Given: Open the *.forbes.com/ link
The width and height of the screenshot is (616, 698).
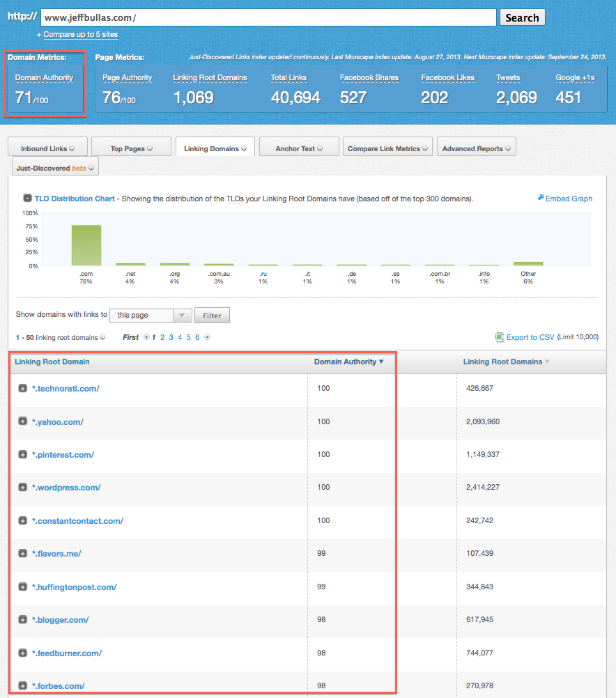Looking at the screenshot, I should 58,685.
